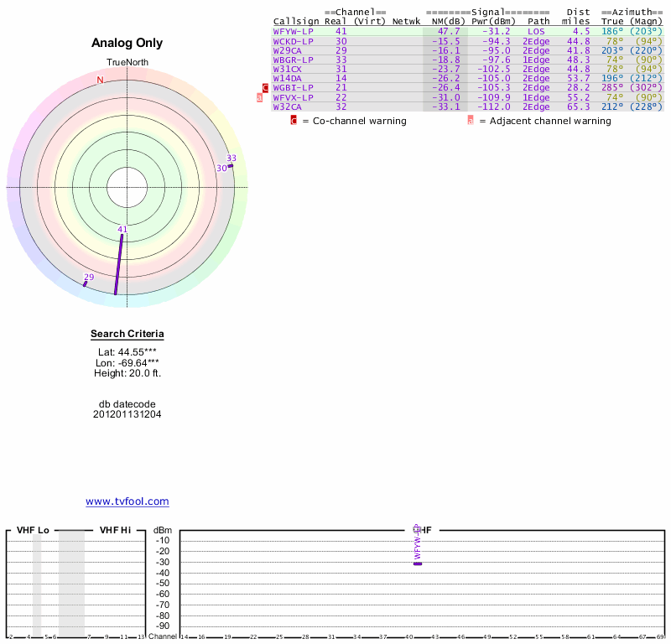
Task: Click the Search Criteria heading
Action: tap(127, 335)
